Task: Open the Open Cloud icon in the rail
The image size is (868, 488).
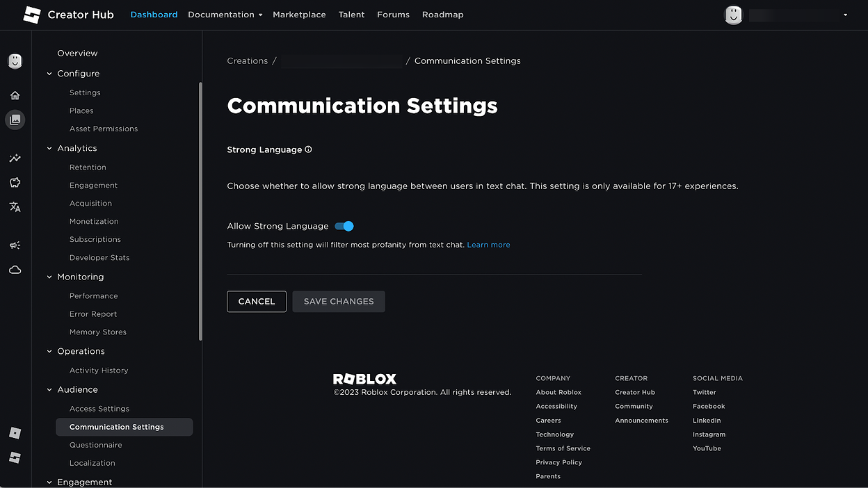Action: [15, 270]
